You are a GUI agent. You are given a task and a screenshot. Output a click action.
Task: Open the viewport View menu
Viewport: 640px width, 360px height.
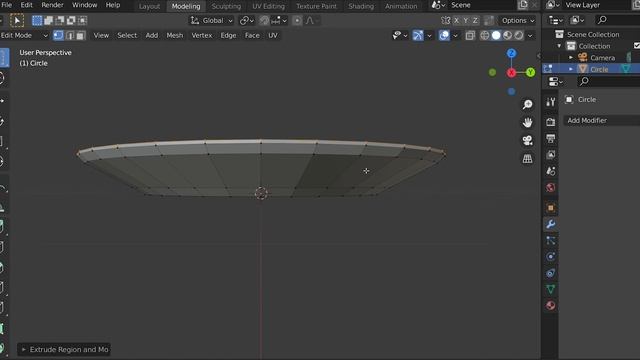(x=101, y=36)
